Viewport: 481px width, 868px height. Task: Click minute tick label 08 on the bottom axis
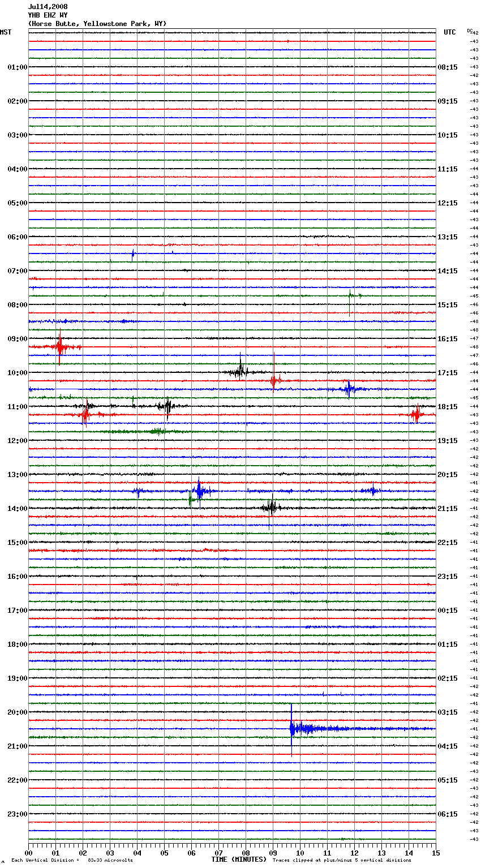click(x=246, y=853)
